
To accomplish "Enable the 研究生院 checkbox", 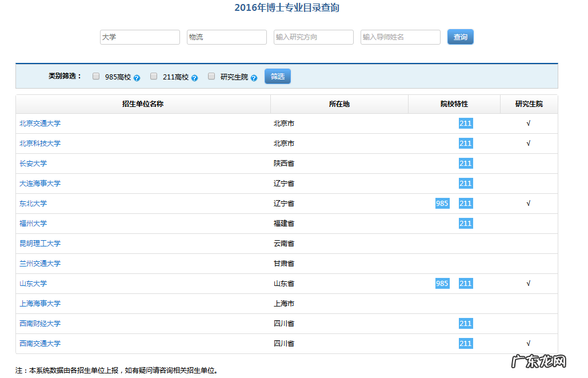I will (x=211, y=75).
